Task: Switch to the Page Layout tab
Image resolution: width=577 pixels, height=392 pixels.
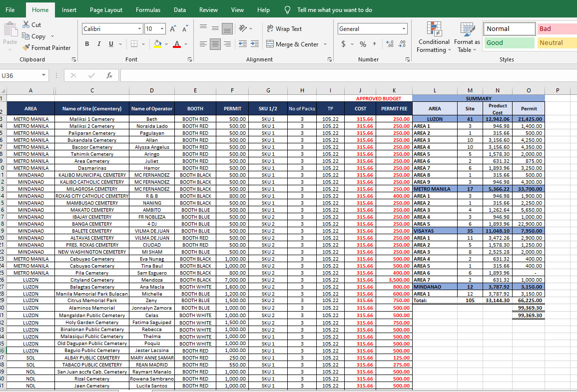Action: pos(106,10)
